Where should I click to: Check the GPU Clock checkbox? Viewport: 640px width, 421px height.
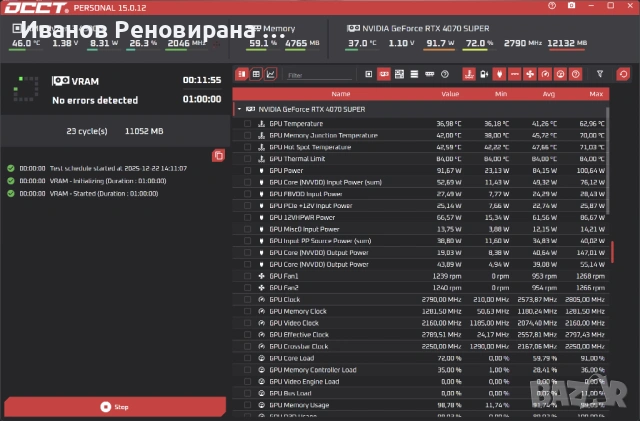coord(247,300)
